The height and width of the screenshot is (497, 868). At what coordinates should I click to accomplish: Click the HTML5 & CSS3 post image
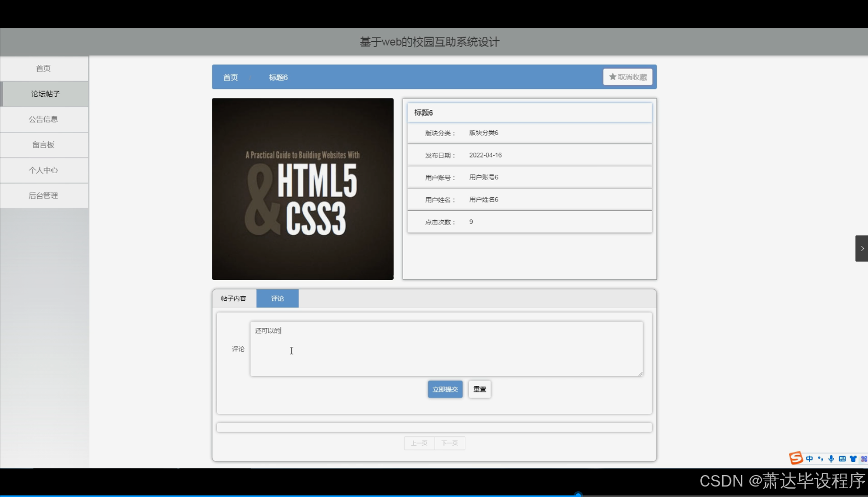(303, 189)
